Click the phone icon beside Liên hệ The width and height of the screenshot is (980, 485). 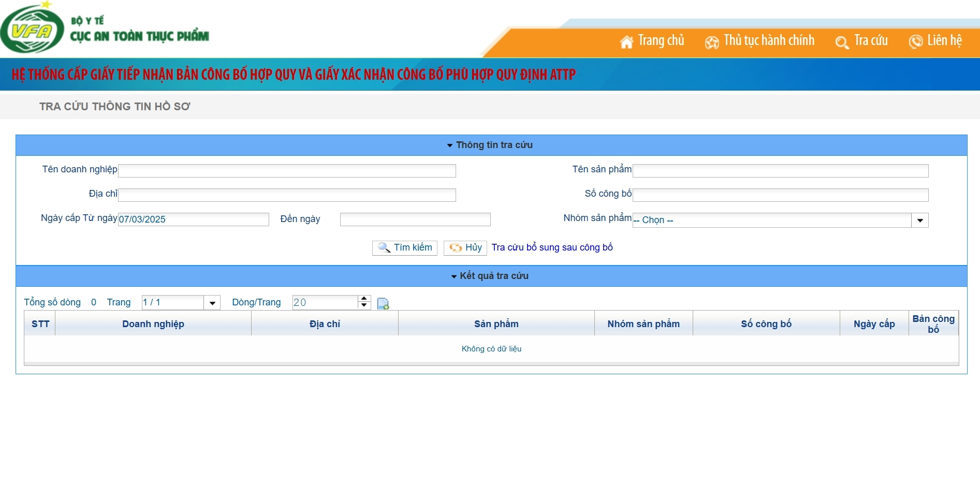click(916, 41)
